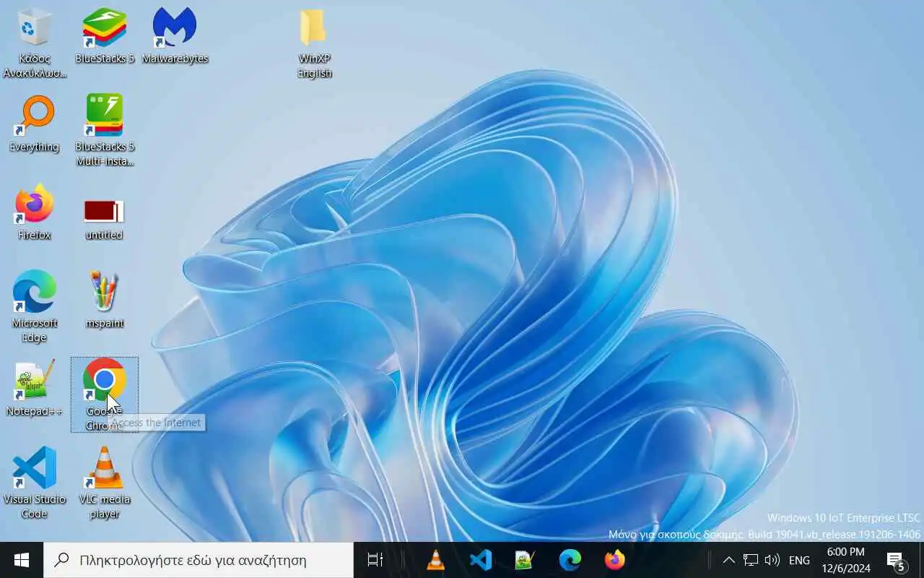Viewport: 924px width, 578px height.
Task: Open the Windows Start menu
Action: [22, 560]
